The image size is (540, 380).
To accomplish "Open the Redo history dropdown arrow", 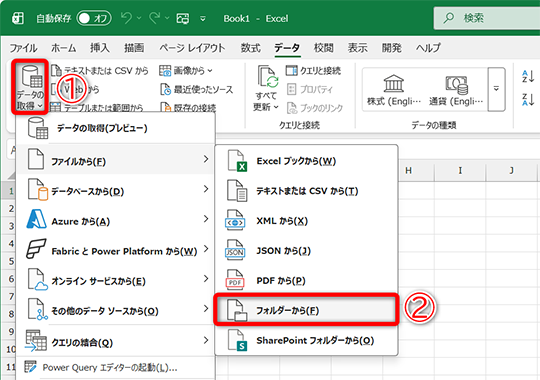I will point(167,18).
